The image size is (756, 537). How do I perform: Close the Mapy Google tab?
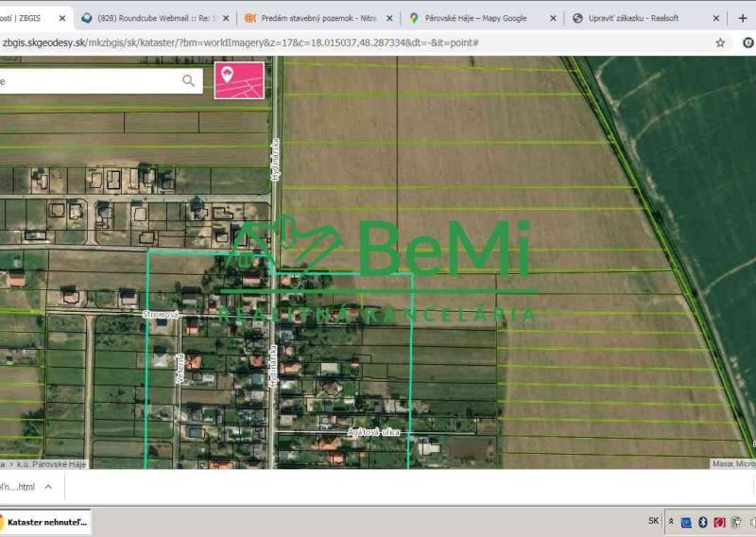553,18
